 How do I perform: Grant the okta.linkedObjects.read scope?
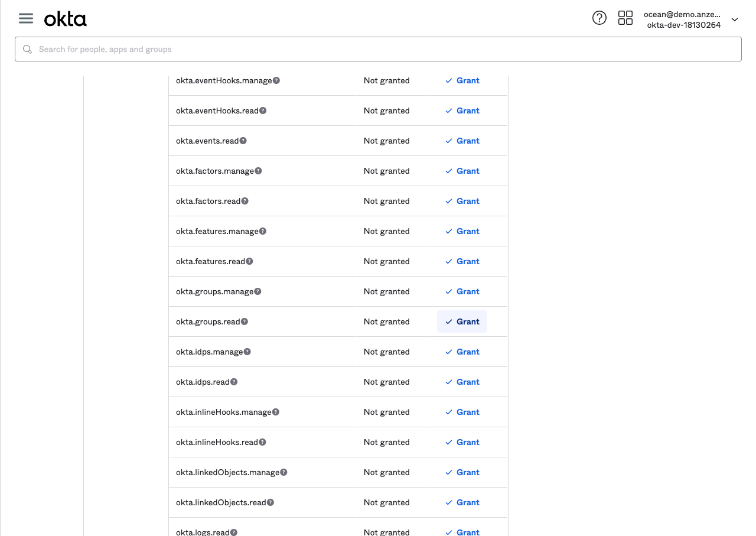click(462, 502)
